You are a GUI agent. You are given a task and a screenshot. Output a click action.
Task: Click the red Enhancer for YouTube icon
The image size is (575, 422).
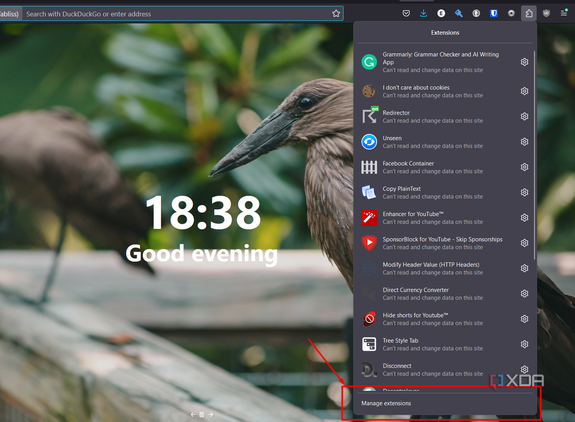(369, 217)
